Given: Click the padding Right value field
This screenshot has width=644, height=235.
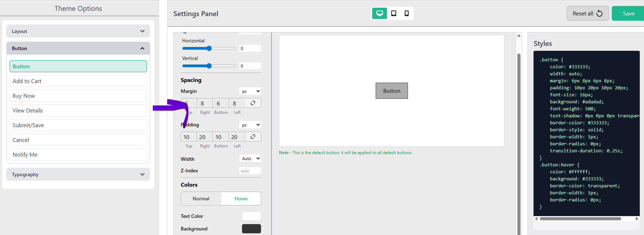Looking at the screenshot, I should point(205,137).
